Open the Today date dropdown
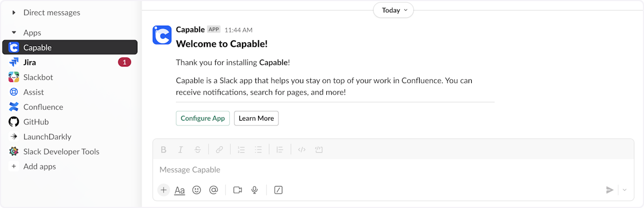The height and width of the screenshot is (208, 644). coord(393,10)
